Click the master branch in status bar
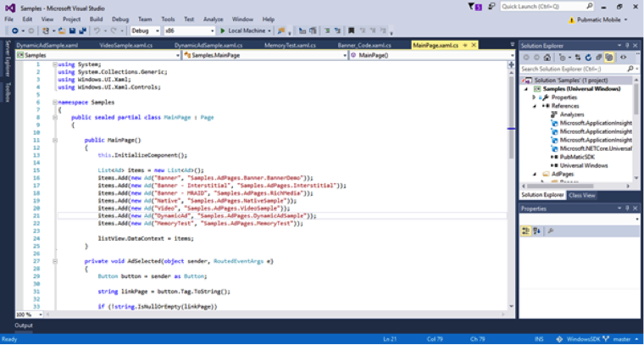Image resolution: width=644 pixels, height=345 pixels. click(x=621, y=339)
